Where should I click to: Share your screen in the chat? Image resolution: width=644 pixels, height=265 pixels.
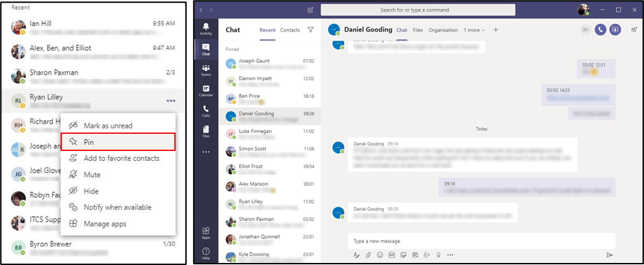pos(615,30)
